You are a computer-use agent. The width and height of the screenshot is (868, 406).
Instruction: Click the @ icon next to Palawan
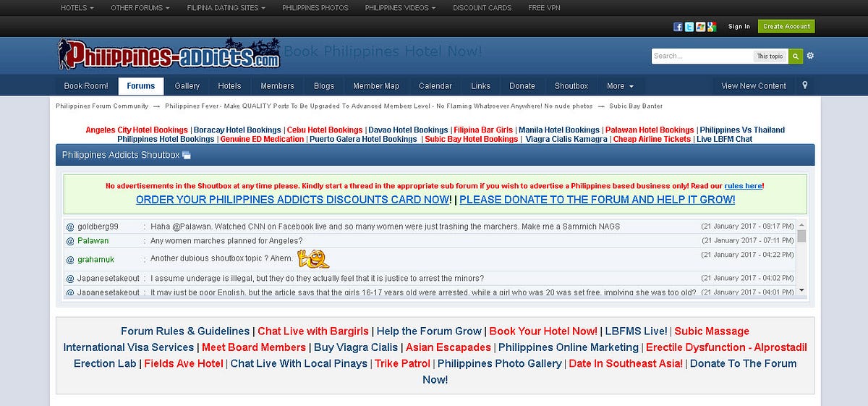(70, 241)
